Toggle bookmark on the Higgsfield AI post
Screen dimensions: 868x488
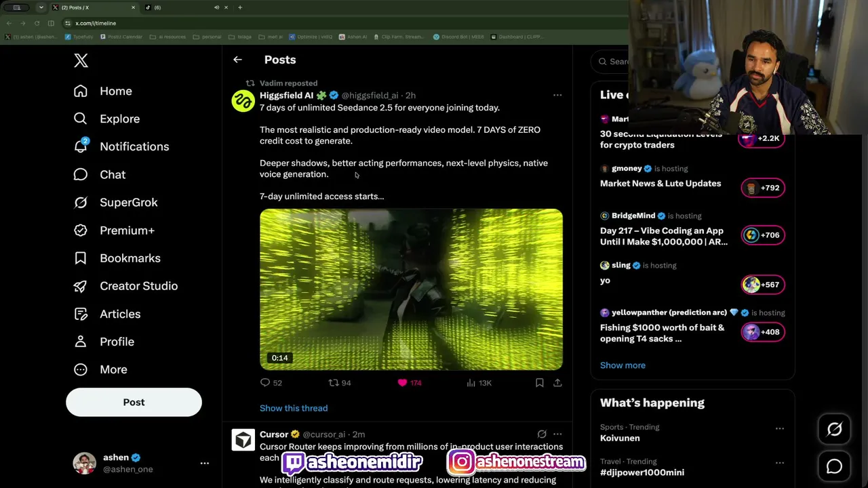[540, 383]
